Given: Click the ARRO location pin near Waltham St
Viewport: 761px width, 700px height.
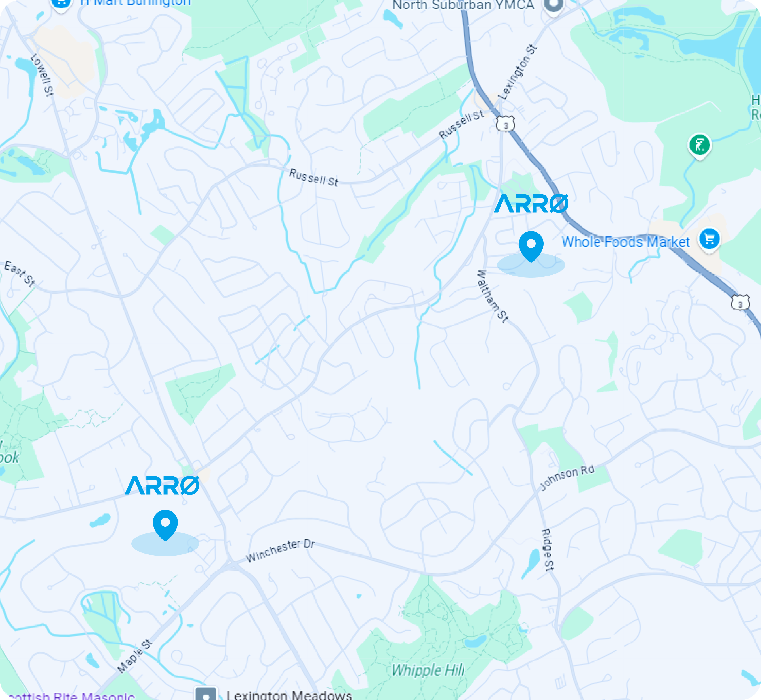Looking at the screenshot, I should pos(531,247).
